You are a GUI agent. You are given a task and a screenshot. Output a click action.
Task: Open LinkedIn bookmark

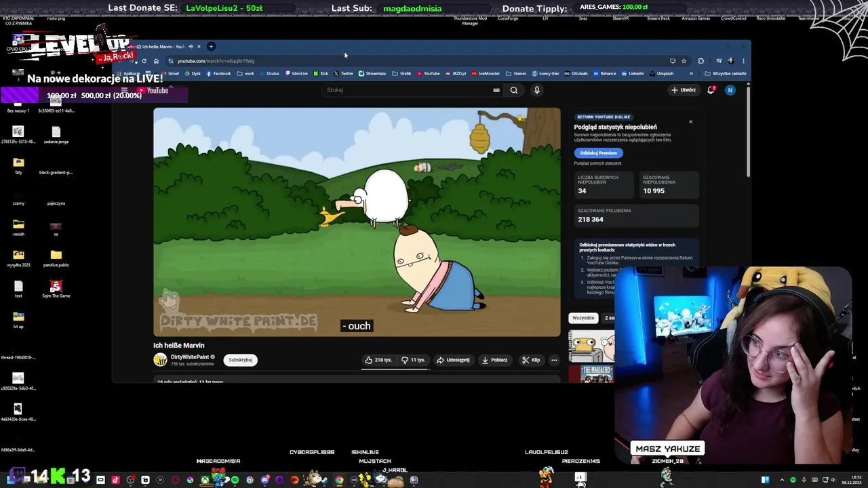pyautogui.click(x=633, y=73)
